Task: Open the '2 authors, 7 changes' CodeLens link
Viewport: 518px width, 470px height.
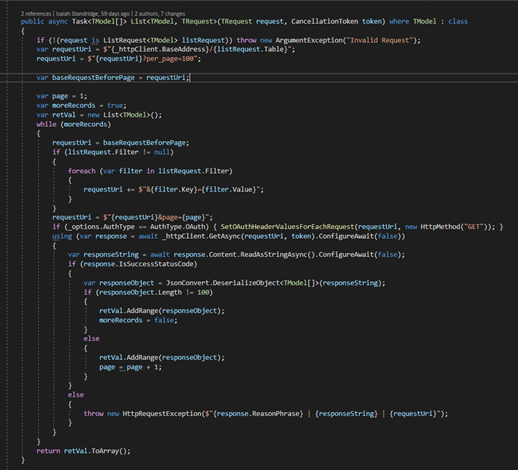Action: tap(160, 14)
